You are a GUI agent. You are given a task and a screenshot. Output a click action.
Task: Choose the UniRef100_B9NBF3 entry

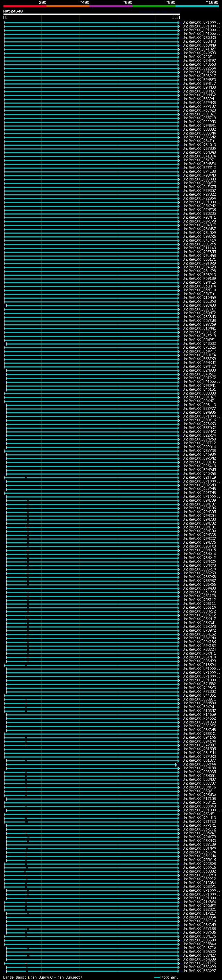[x=199, y=80]
